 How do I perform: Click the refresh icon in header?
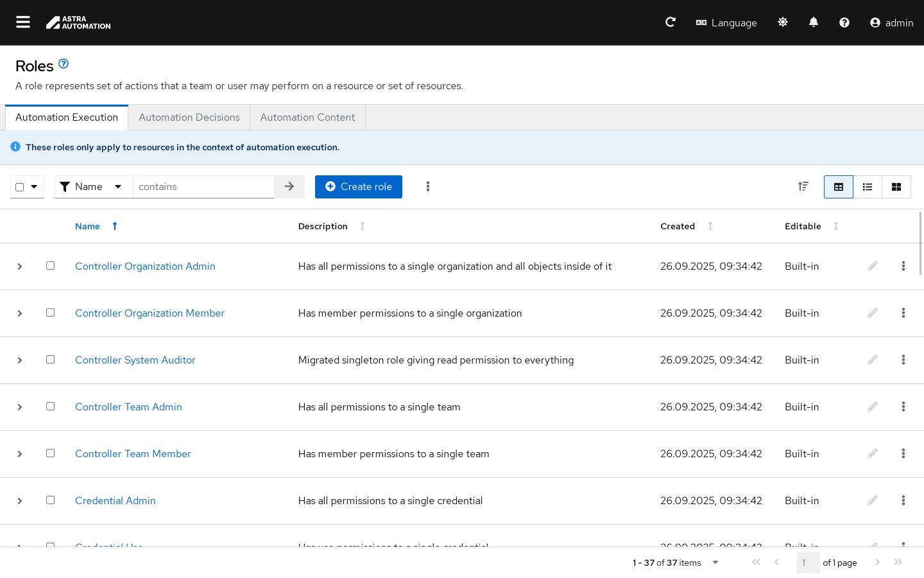(671, 22)
